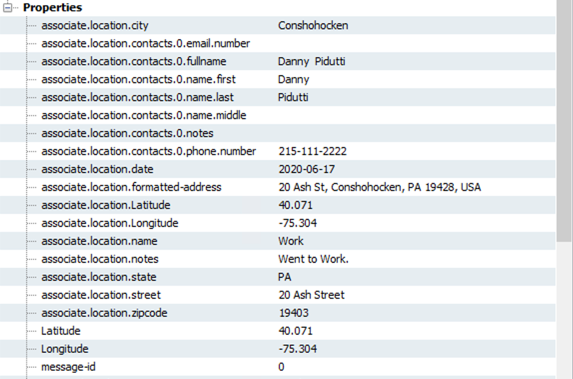The image size is (573, 379).
Task: Select location name value Work
Action: (291, 241)
